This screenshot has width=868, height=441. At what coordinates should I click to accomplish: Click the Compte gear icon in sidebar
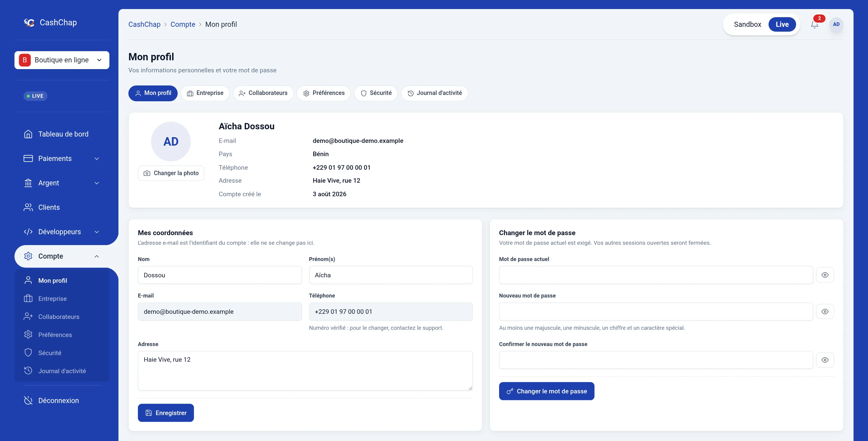point(28,256)
